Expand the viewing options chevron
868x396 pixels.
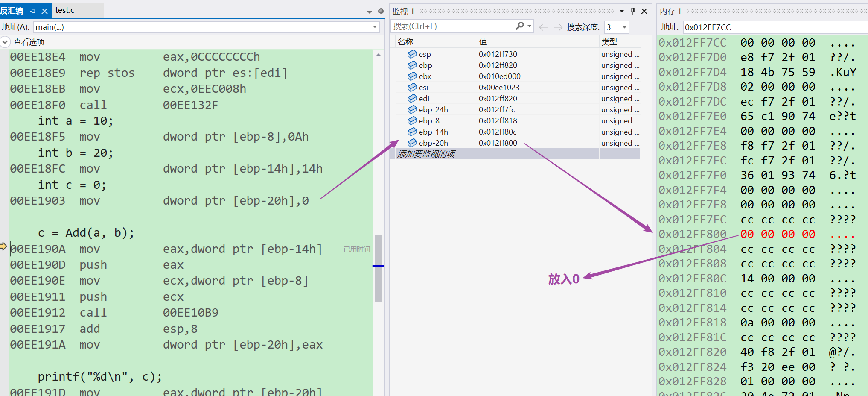click(x=5, y=42)
